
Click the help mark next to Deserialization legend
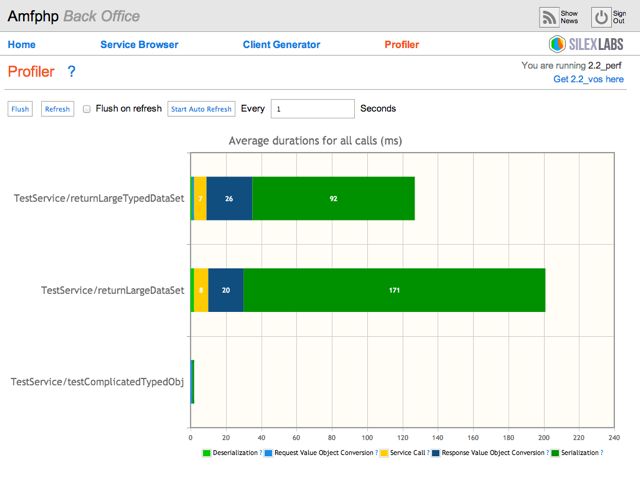(x=261, y=453)
